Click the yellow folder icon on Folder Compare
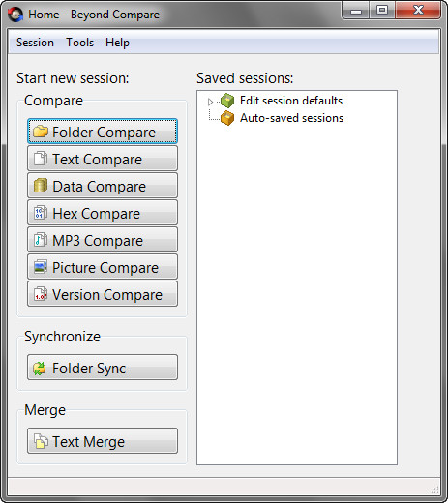The width and height of the screenshot is (448, 503). [x=41, y=132]
